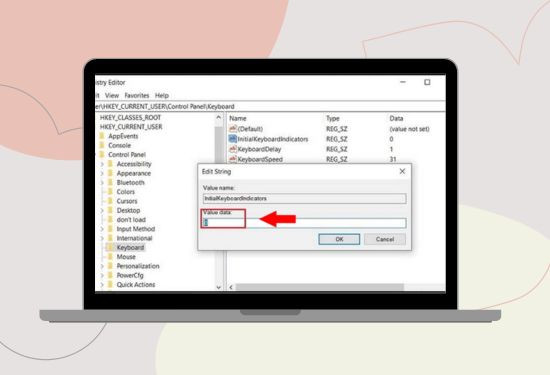Viewport: 550px width, 375px height.
Task: Click the tree scroll down arrow
Action: 219,287
